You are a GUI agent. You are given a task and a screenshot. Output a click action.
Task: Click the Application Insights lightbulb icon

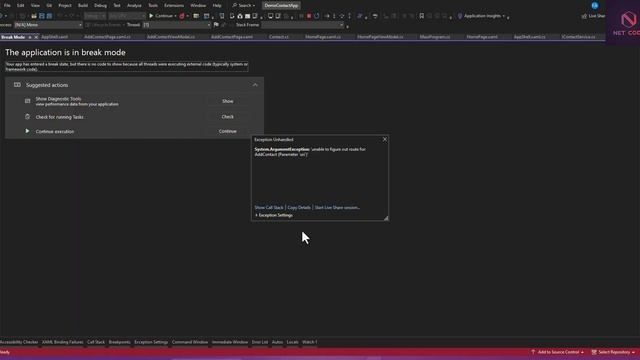coord(460,16)
